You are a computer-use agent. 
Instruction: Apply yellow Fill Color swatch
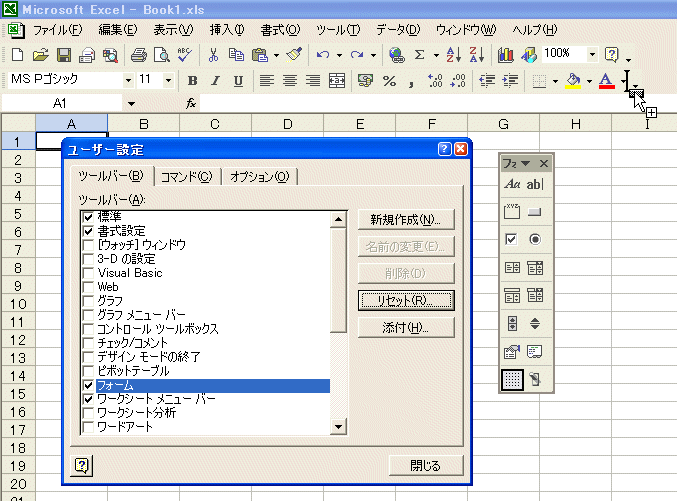coord(573,81)
